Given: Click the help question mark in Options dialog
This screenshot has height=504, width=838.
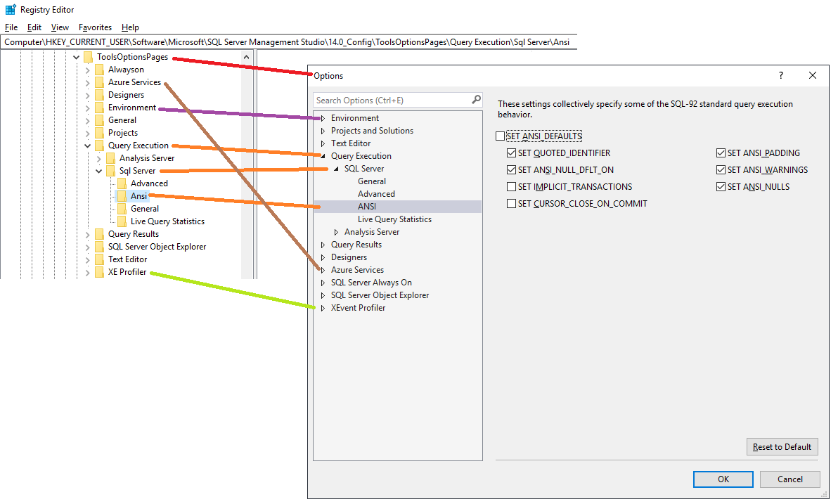Looking at the screenshot, I should 781,75.
